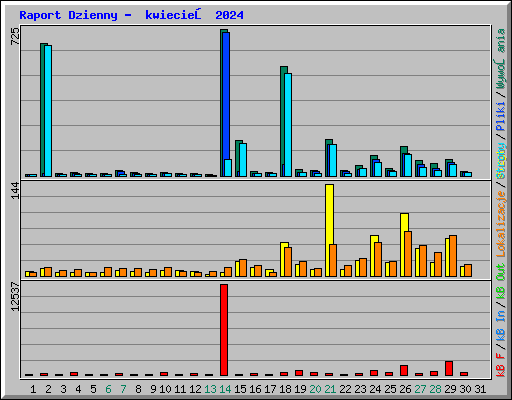Click the tall blue bar for day 14
Viewport: 512px width, 400px height.
click(x=226, y=104)
